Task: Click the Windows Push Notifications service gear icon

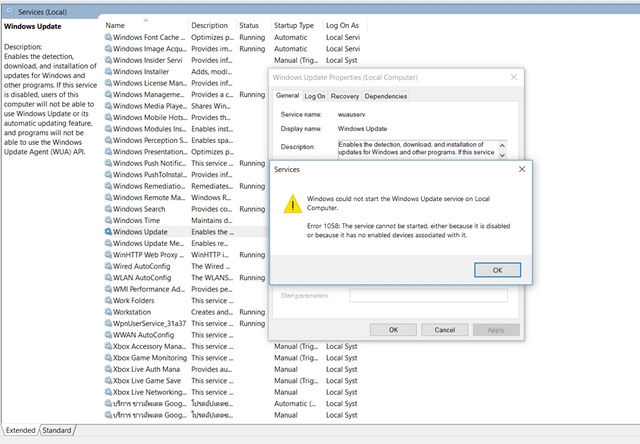Action: pos(108,163)
